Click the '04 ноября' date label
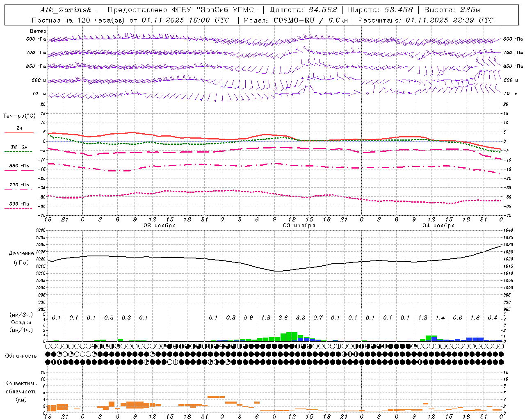Viewport: 525px width, 420px height. point(438,225)
